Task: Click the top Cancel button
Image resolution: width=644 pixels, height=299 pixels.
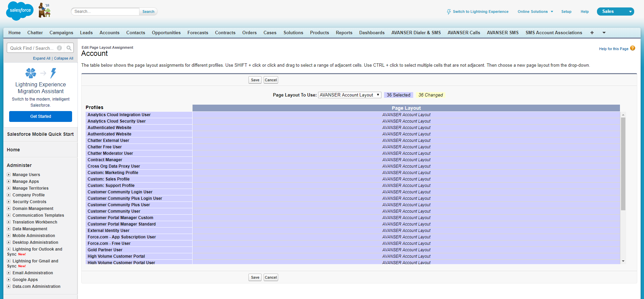Action: [271, 80]
